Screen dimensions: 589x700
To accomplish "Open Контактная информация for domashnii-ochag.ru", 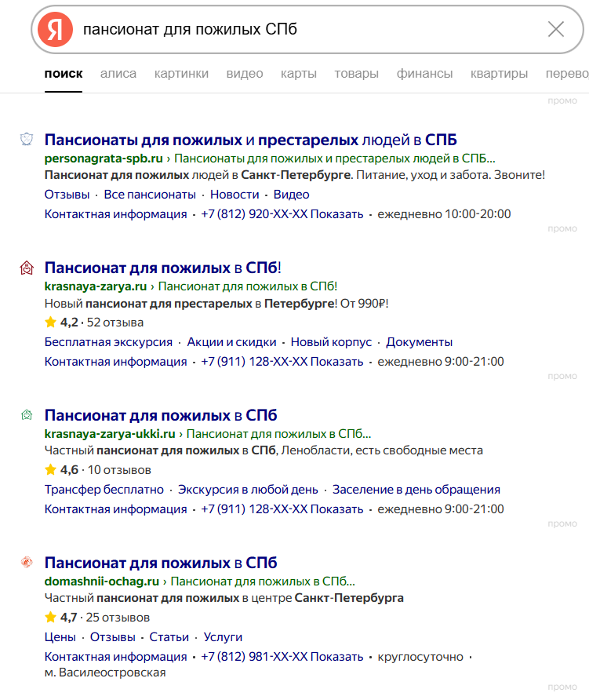I will (115, 657).
